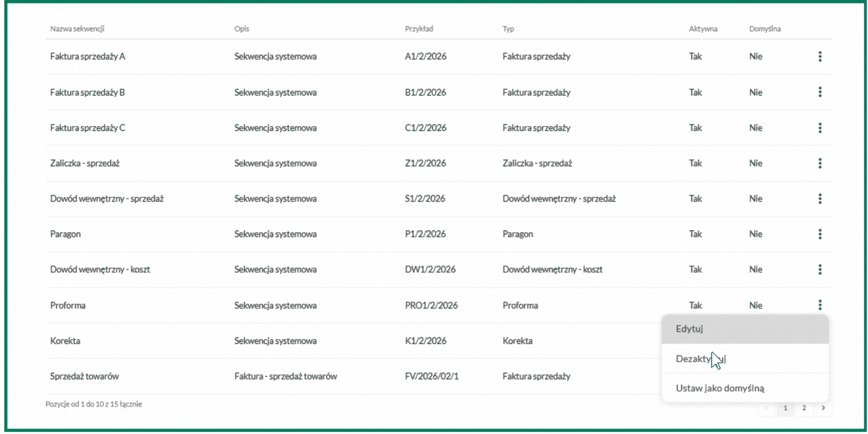
Task: Click example number FV/2026/02/1
Action: [x=432, y=376]
